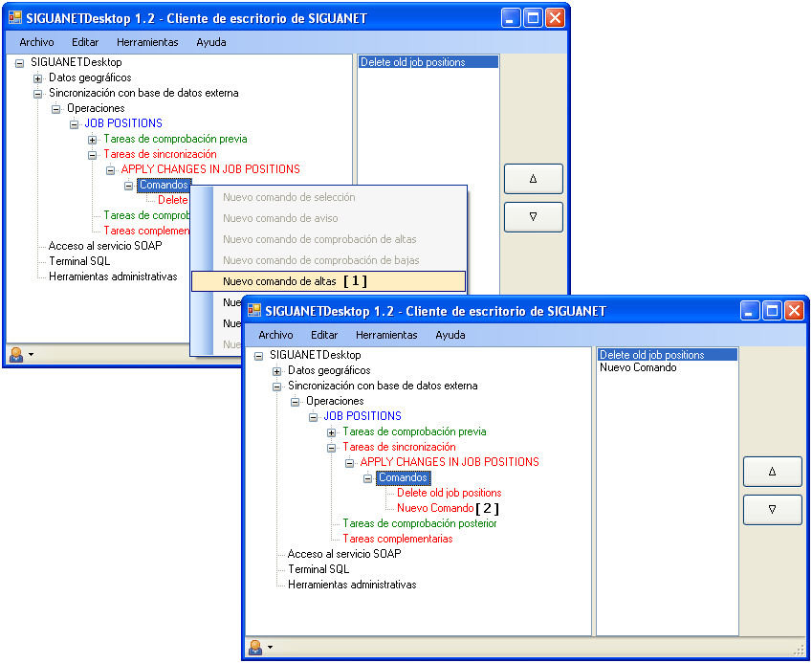Image resolution: width=812 pixels, height=663 pixels.
Task: Select 'Acceso al servicio SOAP' in back window
Action: (x=104, y=246)
